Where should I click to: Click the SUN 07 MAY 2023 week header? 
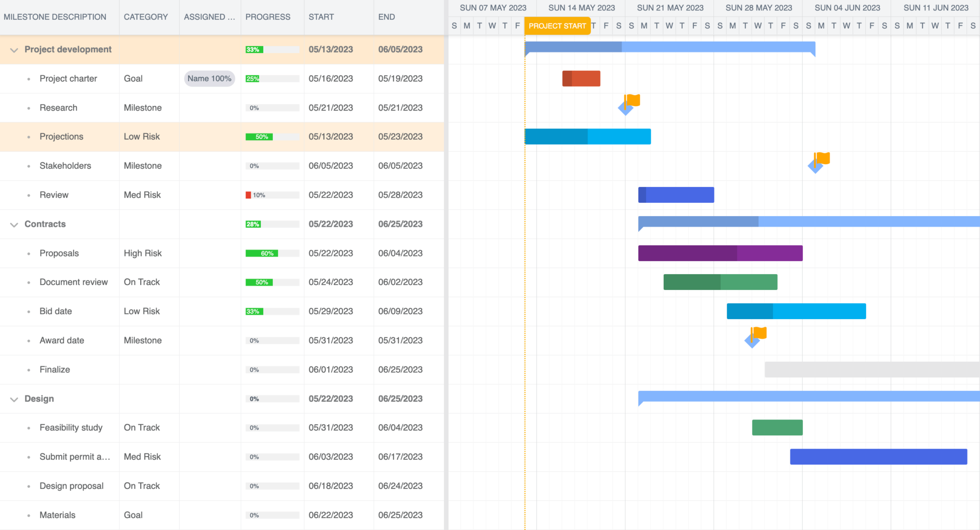click(x=493, y=8)
